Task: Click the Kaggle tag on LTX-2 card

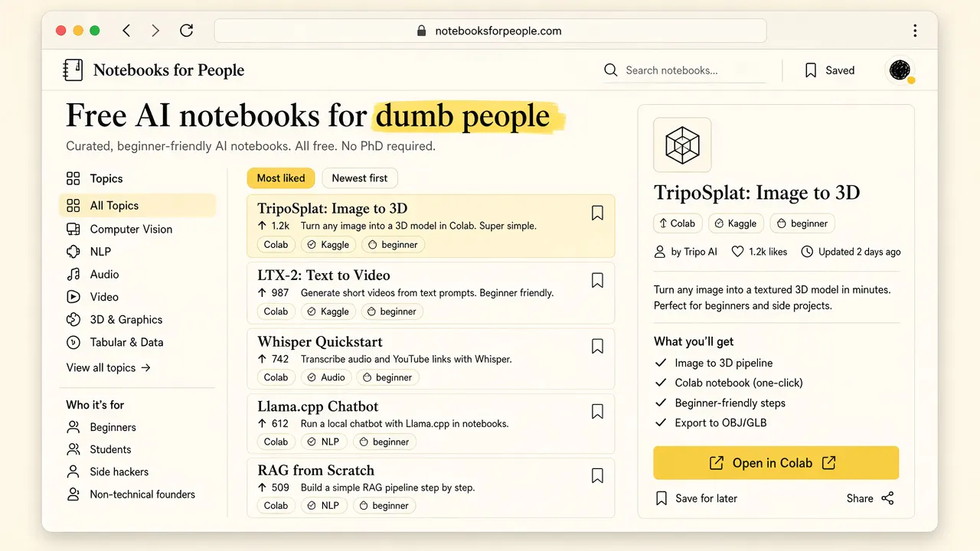Action: (328, 311)
